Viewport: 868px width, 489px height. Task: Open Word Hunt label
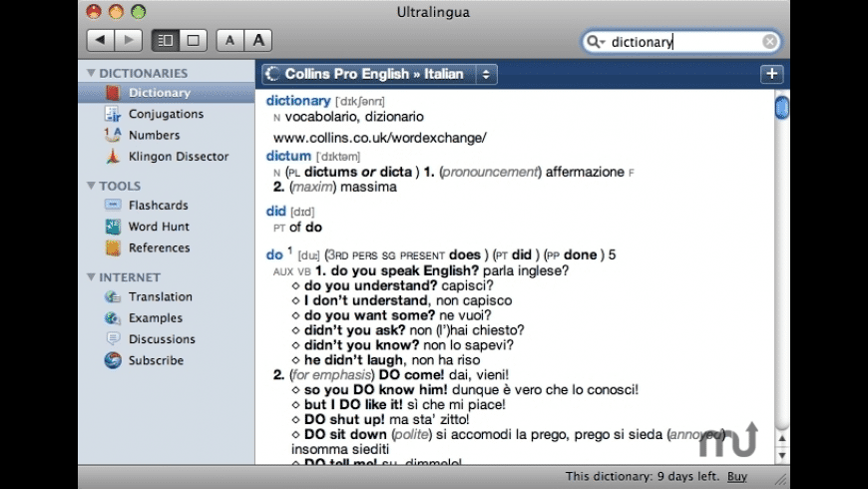tap(159, 227)
